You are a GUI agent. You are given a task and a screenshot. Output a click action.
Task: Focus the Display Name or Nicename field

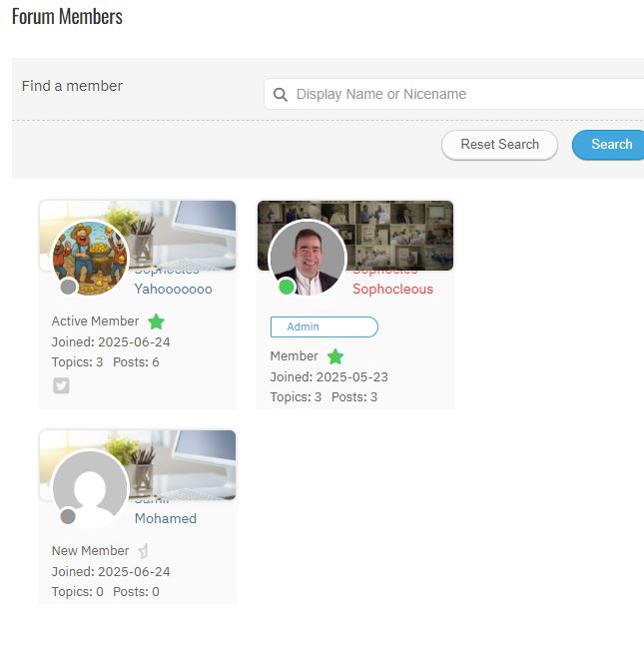tap(454, 94)
